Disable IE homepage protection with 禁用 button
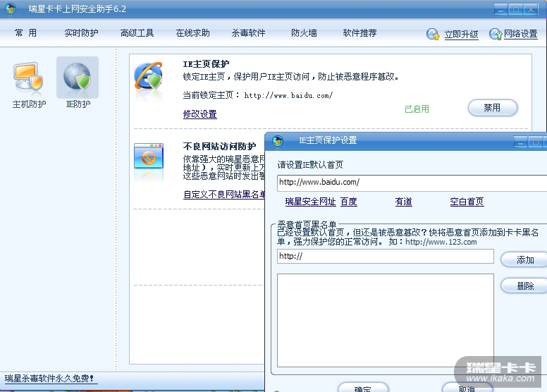547x392 pixels. [493, 108]
